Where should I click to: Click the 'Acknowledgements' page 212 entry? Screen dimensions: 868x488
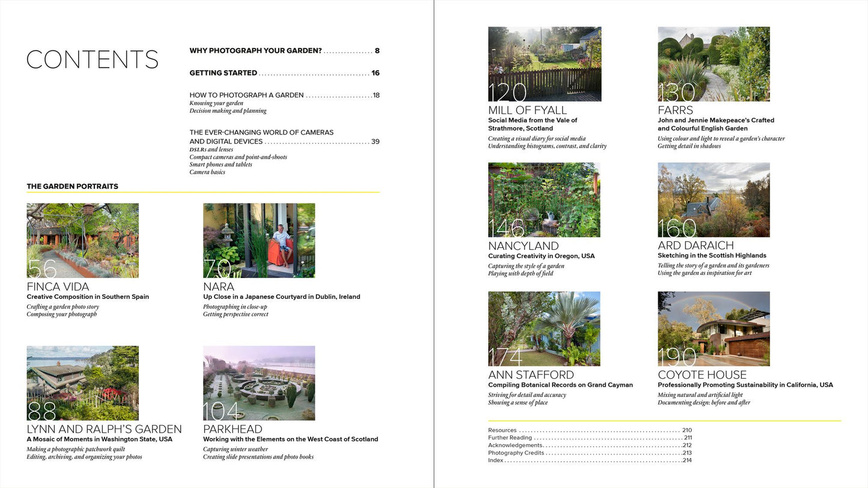[590, 445]
